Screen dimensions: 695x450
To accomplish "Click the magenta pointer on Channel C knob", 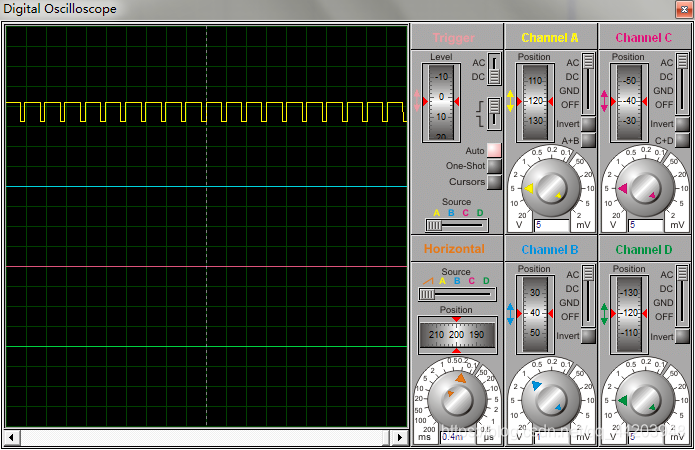I will 623,188.
